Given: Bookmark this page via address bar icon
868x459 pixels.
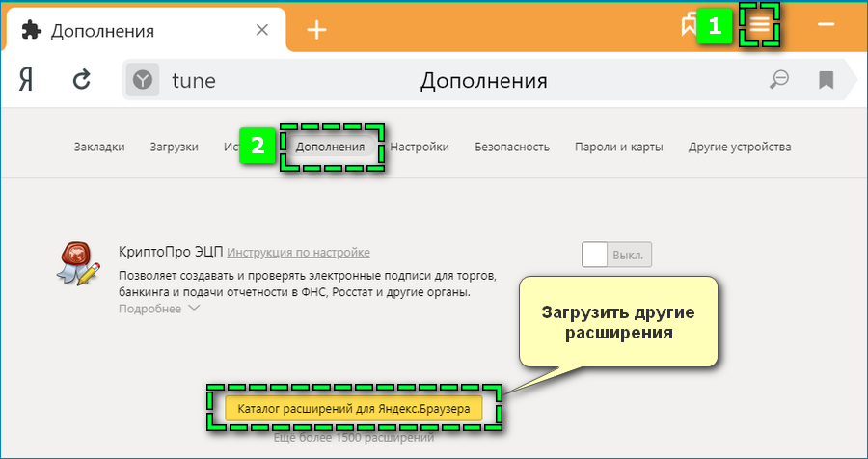Looking at the screenshot, I should coord(826,80).
